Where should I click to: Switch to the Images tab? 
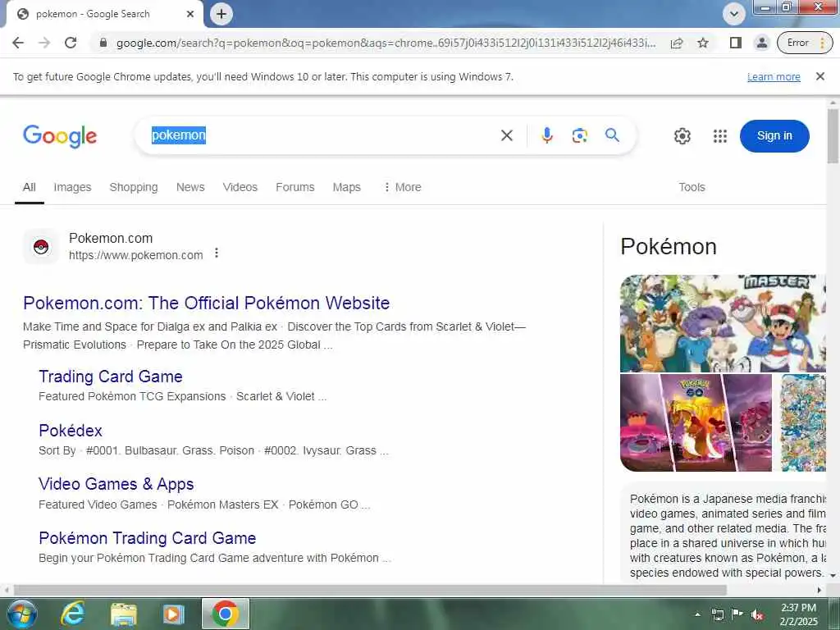[72, 187]
